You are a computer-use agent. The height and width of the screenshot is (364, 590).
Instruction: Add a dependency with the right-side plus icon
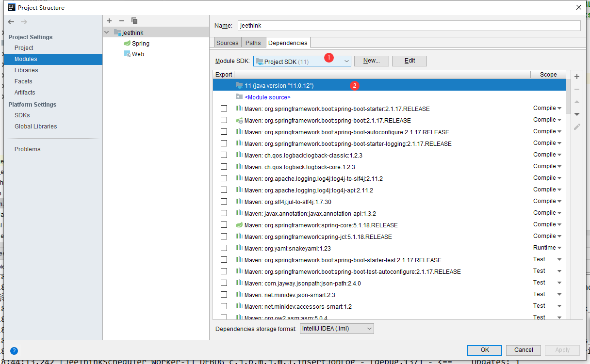click(x=577, y=77)
